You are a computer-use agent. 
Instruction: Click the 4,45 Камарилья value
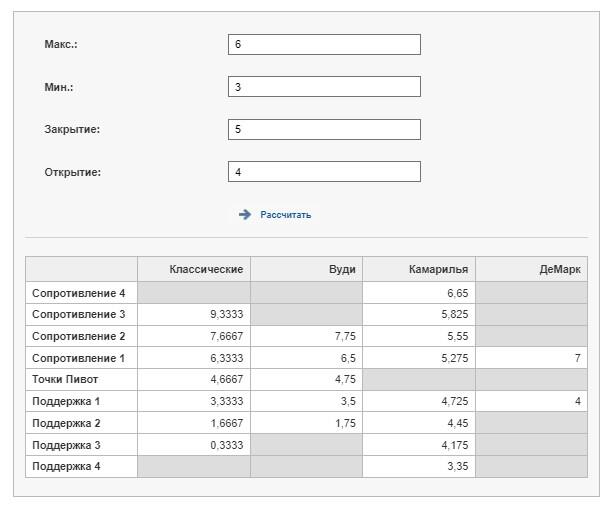pyautogui.click(x=457, y=423)
